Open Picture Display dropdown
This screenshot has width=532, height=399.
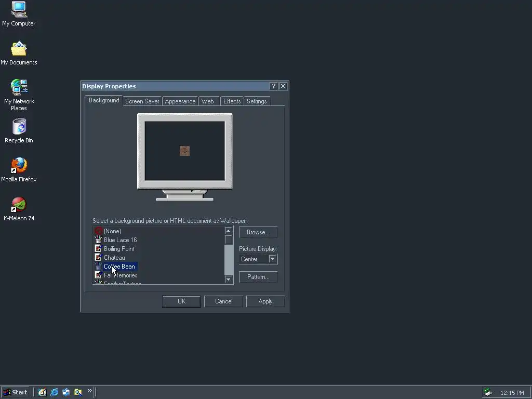tap(272, 259)
